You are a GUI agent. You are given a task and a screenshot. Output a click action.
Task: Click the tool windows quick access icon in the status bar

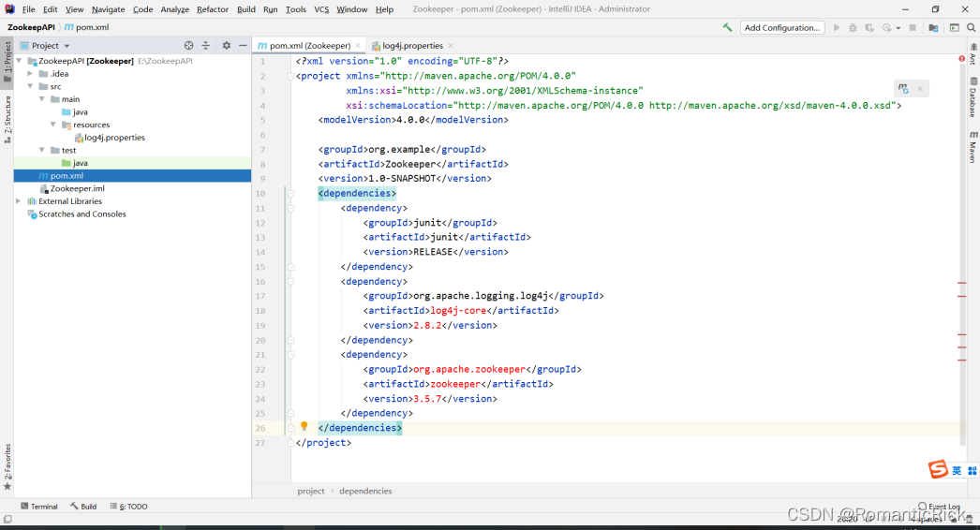(x=7, y=520)
